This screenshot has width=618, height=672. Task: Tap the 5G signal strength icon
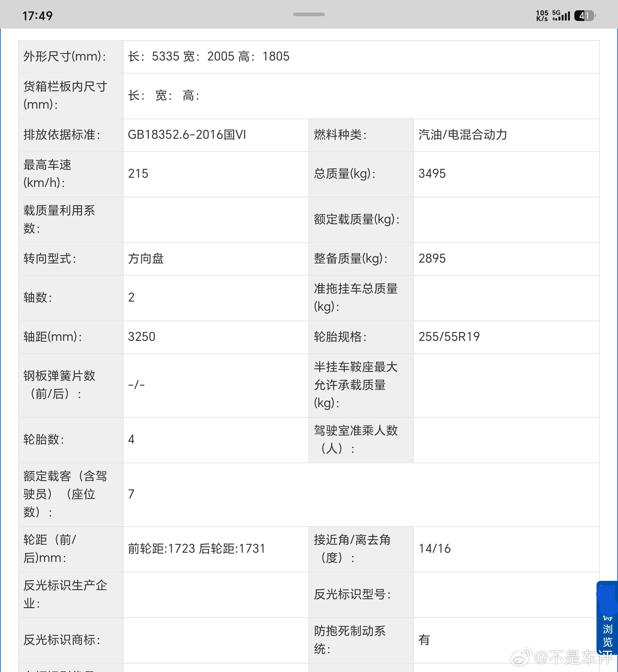(x=561, y=15)
